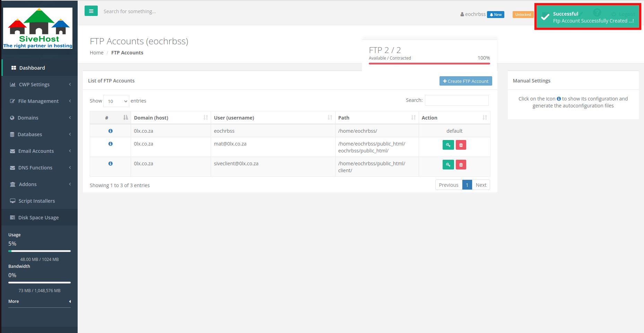Sort by Path column
This screenshot has height=333, width=644.
pyautogui.click(x=377, y=118)
